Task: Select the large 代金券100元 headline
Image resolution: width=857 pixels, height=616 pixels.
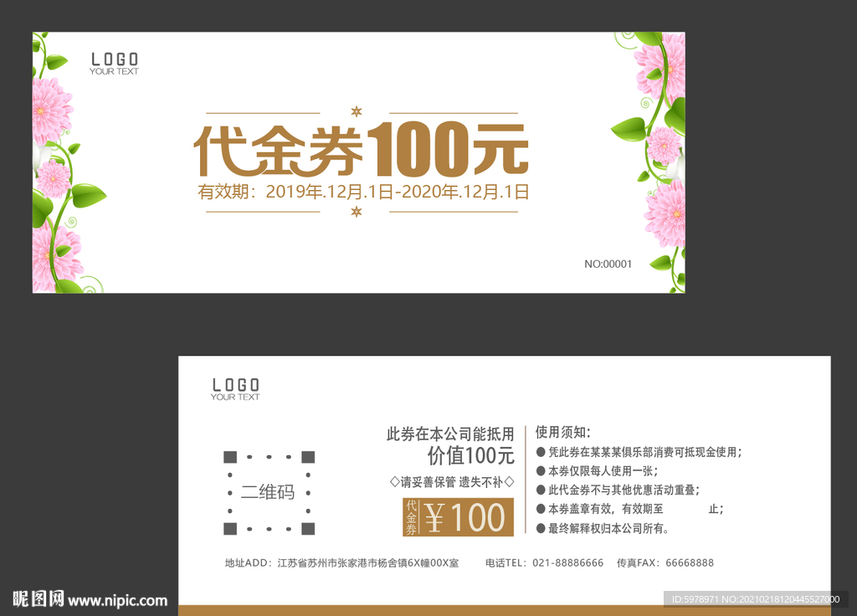Action: click(x=361, y=149)
